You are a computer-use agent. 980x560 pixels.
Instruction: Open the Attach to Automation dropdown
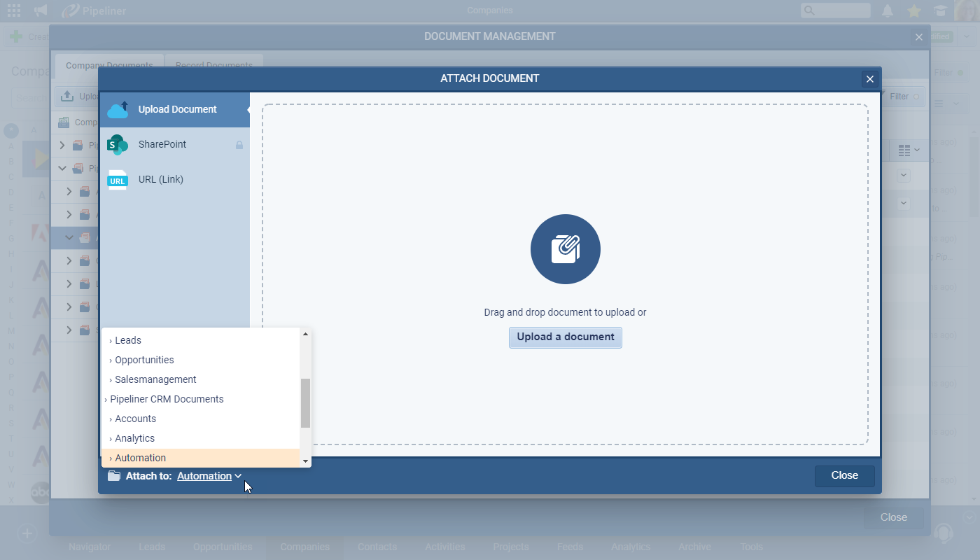(209, 476)
